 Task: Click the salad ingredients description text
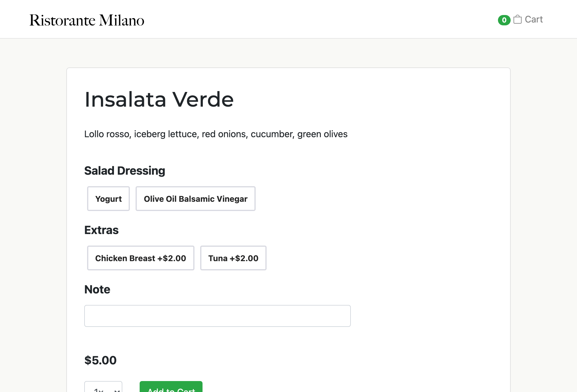click(x=216, y=134)
